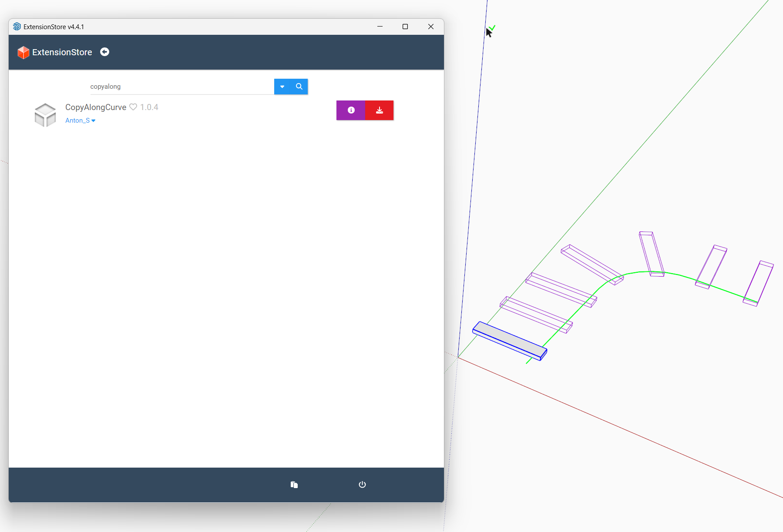
Task: Click into the copyalong search field
Action: 182,87
